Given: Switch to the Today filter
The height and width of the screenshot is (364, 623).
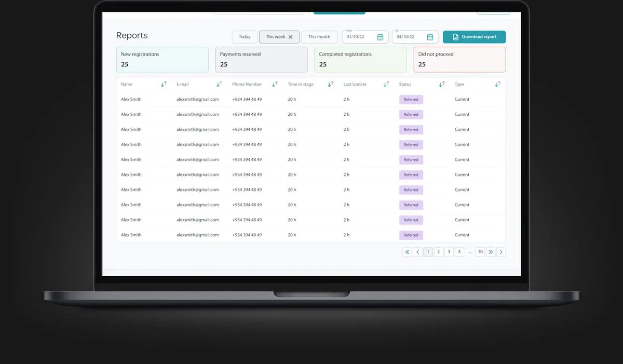Looking at the screenshot, I should (244, 36).
